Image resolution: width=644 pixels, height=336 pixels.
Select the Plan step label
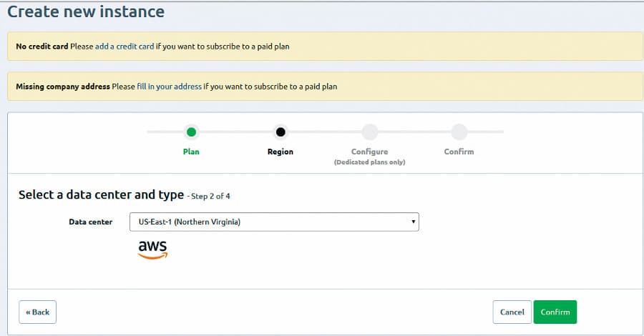(191, 152)
